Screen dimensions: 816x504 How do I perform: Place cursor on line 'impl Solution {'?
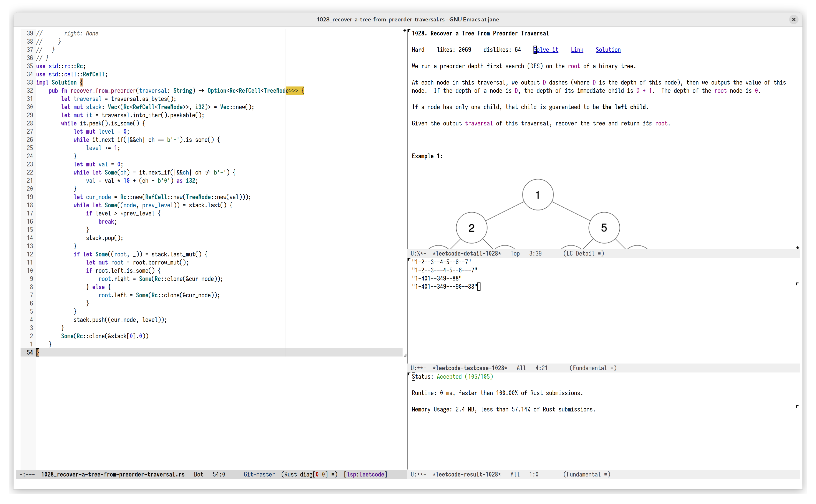pyautogui.click(x=59, y=82)
